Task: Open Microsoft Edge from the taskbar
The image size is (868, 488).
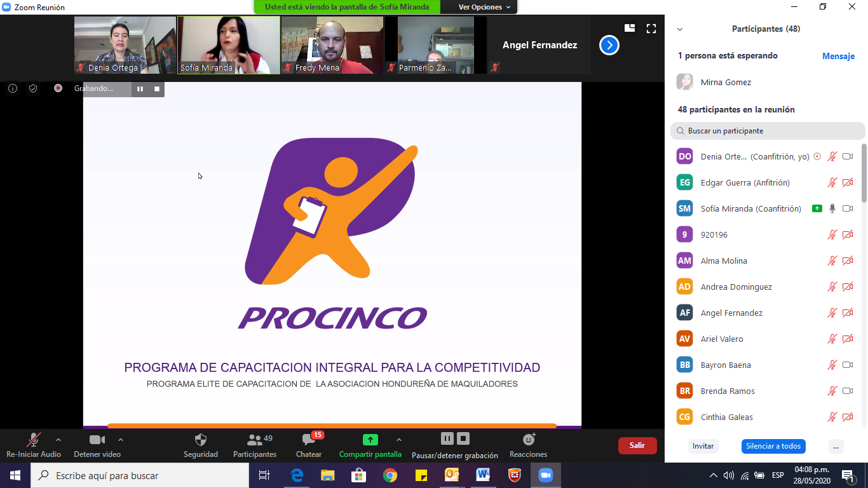Action: pyautogui.click(x=297, y=475)
